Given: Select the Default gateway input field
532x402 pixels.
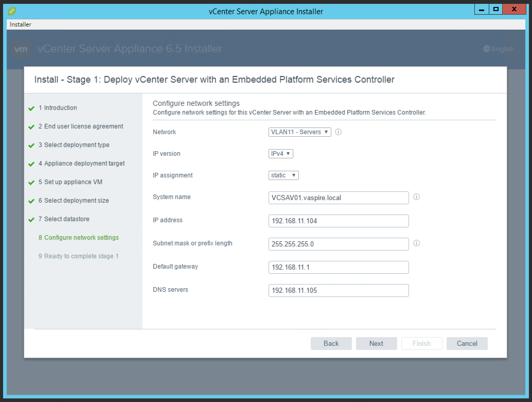Looking at the screenshot, I should pos(338,267).
